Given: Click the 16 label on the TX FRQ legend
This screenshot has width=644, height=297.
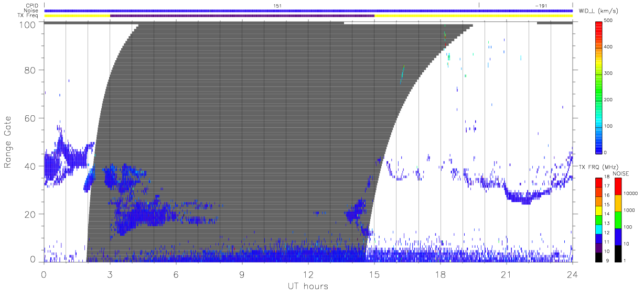Looking at the screenshot, I should [606, 195].
